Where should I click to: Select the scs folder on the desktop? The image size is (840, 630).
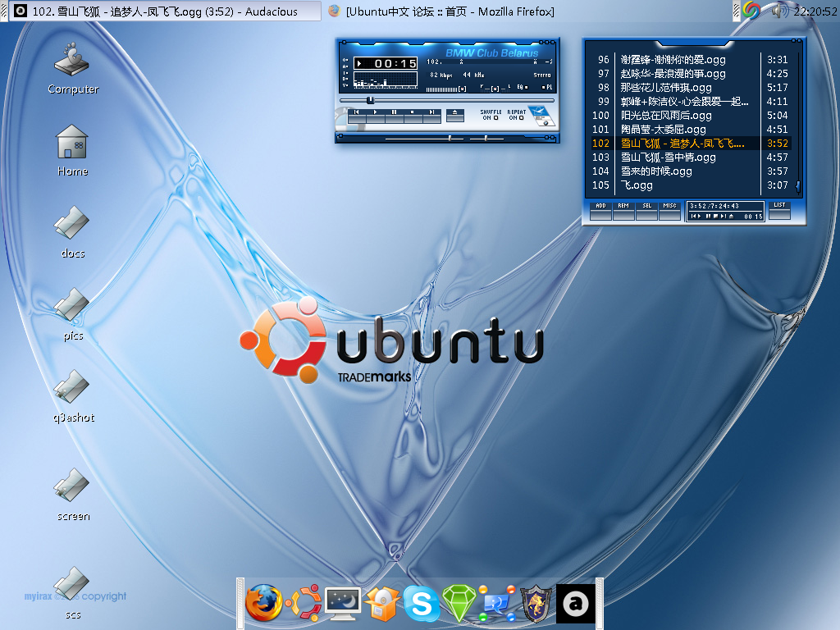click(72, 594)
